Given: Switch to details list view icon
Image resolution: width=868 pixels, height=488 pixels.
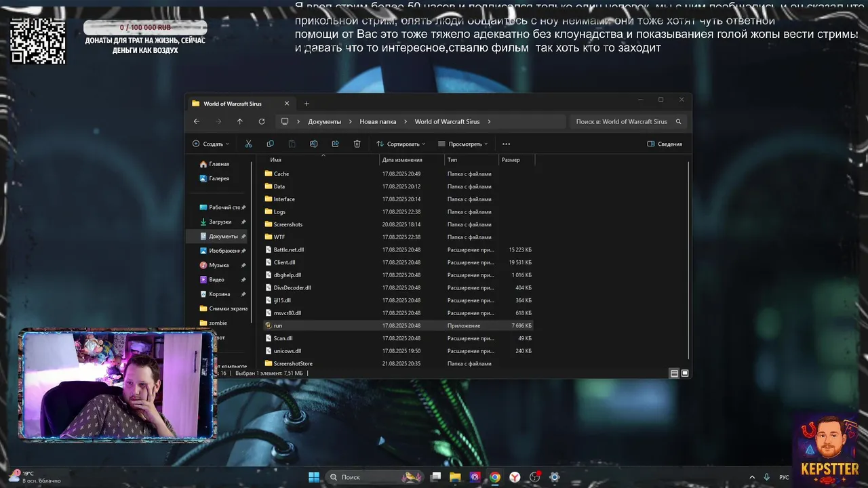Looking at the screenshot, I should (x=674, y=373).
